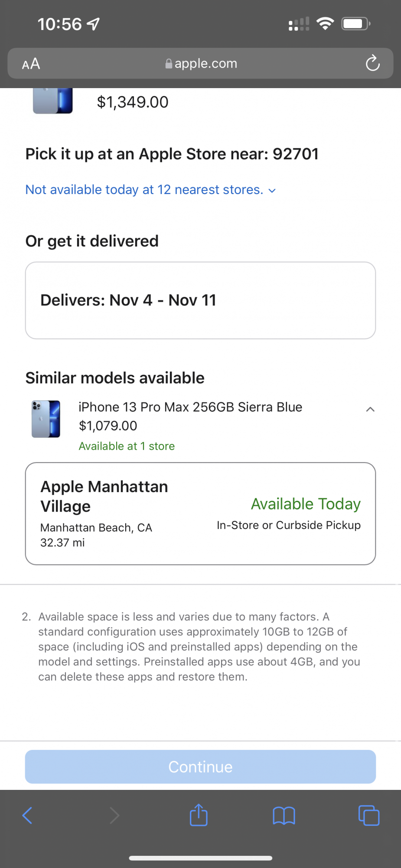Reload the page with refresh icon
The height and width of the screenshot is (868, 401).
point(372,63)
